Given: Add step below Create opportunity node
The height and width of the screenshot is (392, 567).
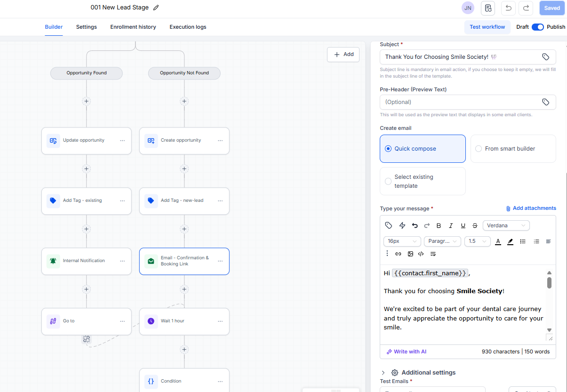Looking at the screenshot, I should click(184, 169).
